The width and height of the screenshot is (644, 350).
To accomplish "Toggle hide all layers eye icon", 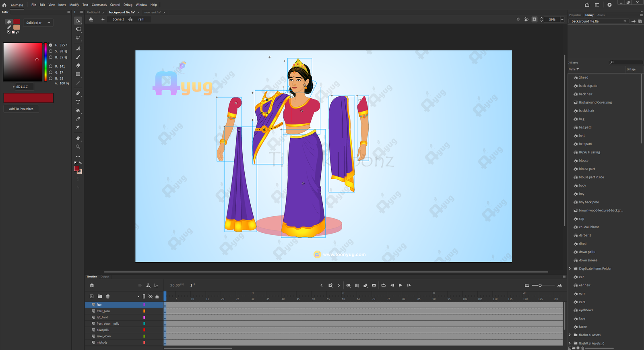I will coord(151,296).
